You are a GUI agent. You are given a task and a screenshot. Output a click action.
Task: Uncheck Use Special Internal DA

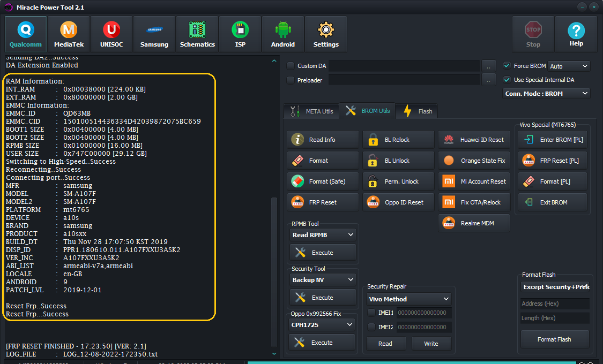tap(507, 79)
